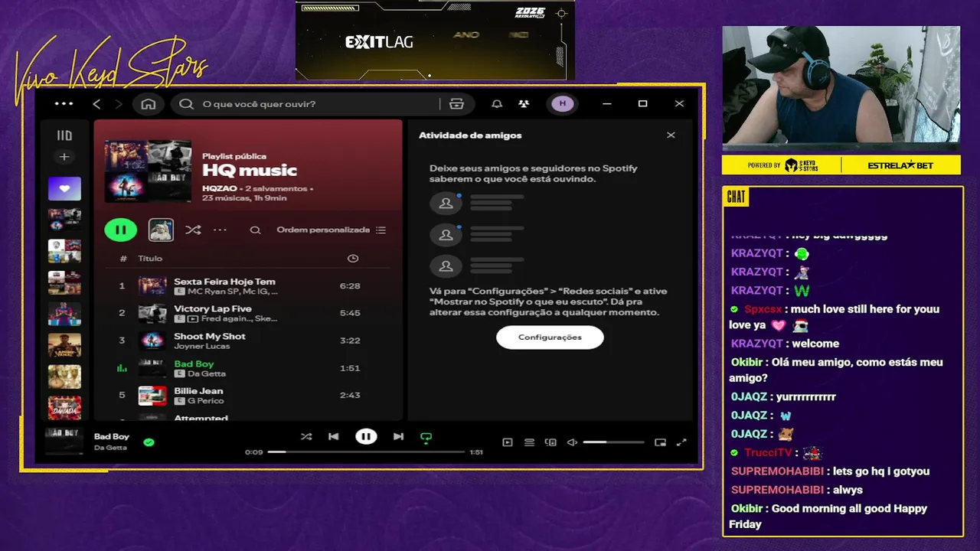Viewport: 980px width, 551px height.
Task: Click chat username 'SUPREMOHABIBI' in 'lets go hq' message
Action: (x=777, y=471)
